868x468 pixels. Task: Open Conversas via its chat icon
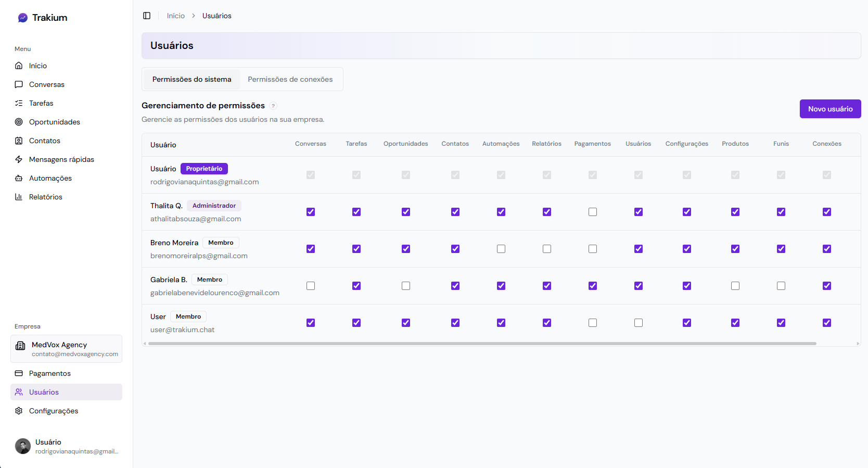pyautogui.click(x=19, y=84)
